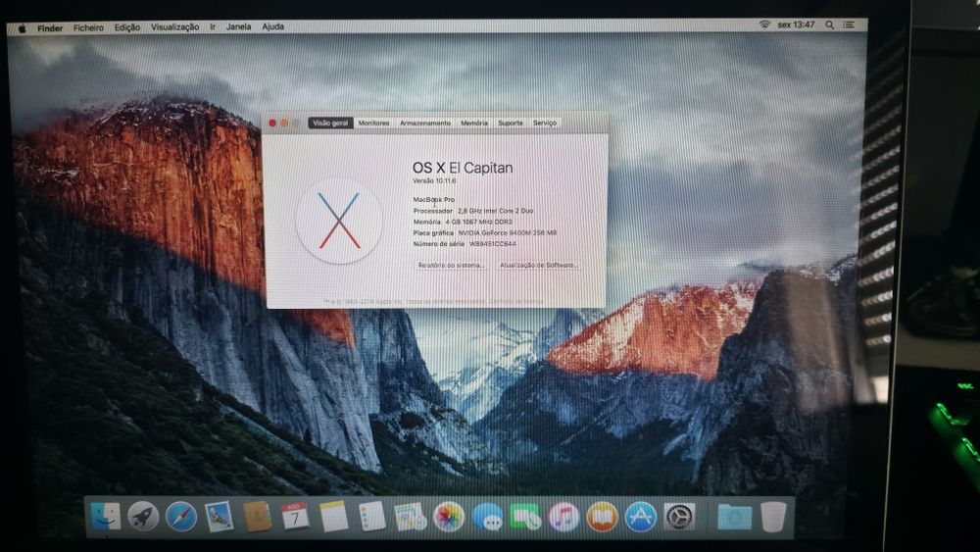980x552 pixels.
Task: Switch to the Suporte tab
Action: pos(510,124)
